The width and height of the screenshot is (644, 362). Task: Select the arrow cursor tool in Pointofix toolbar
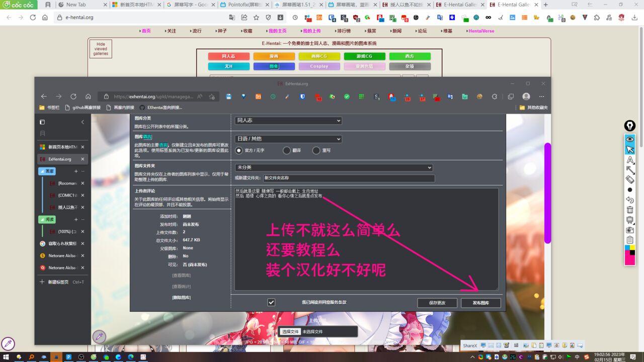[630, 149]
